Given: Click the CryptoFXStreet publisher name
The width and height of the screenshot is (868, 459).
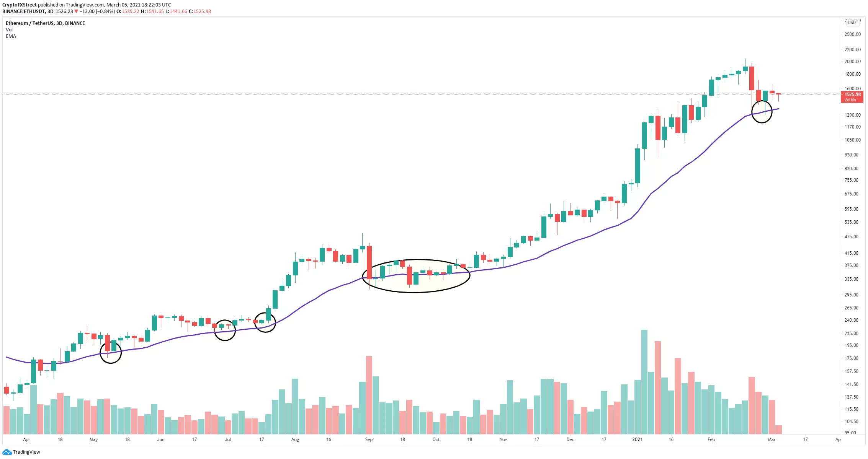Looking at the screenshot, I should 20,5.
